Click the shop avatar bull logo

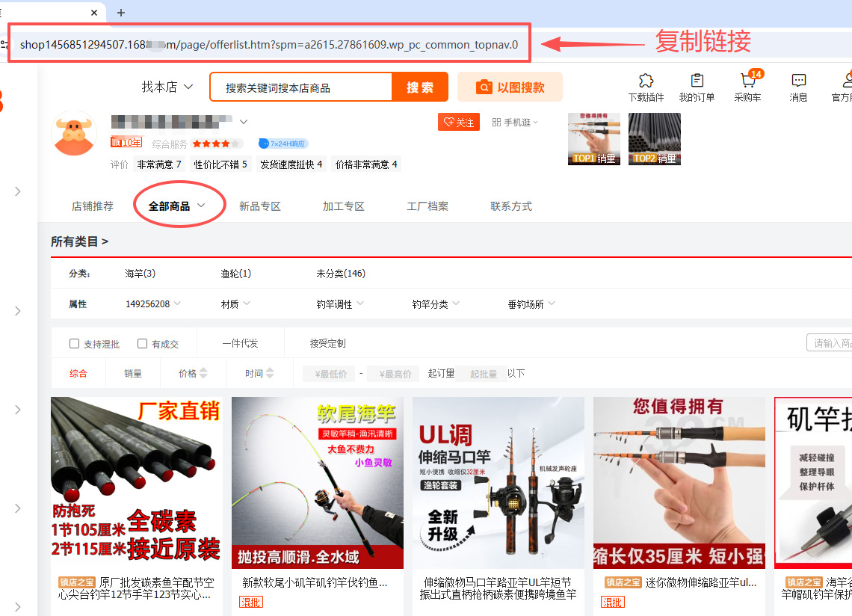[x=74, y=133]
